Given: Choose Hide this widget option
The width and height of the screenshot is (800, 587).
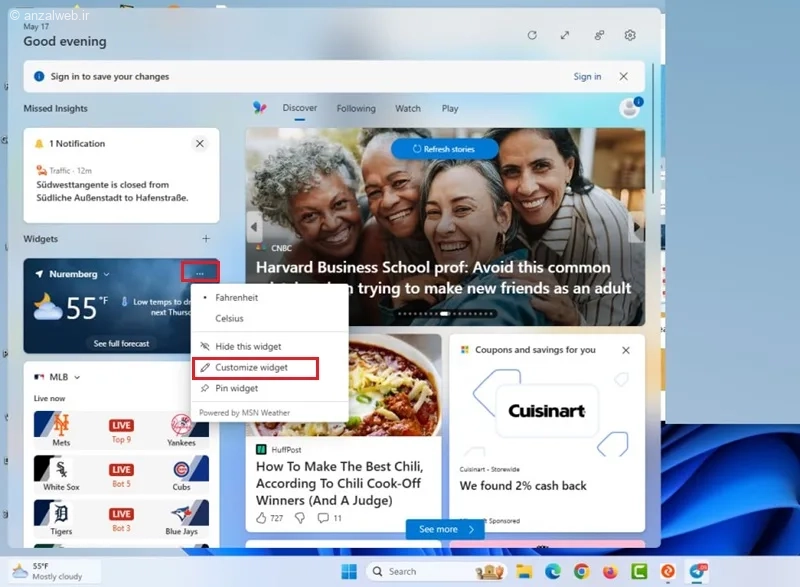Looking at the screenshot, I should coord(248,347).
